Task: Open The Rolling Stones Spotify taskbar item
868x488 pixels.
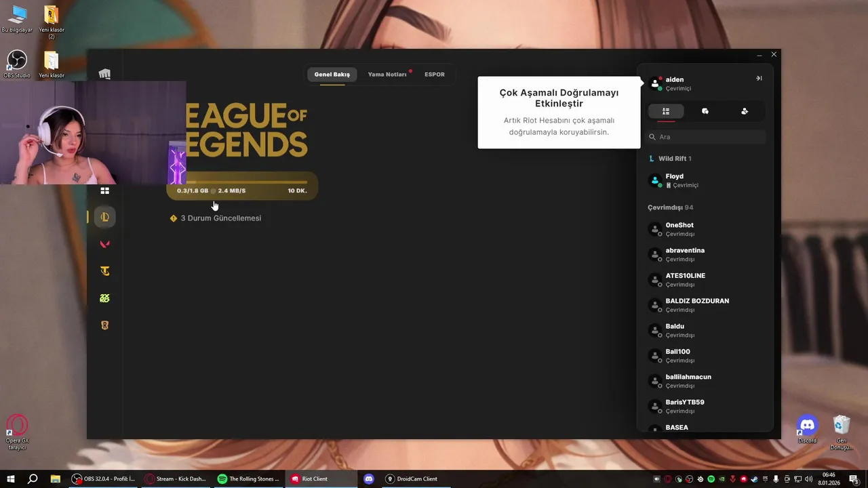Action: tap(249, 479)
